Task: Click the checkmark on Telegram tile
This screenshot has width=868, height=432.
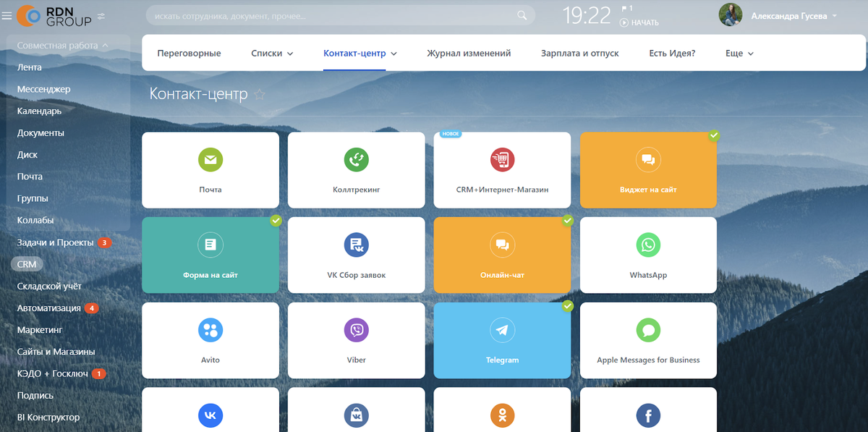Action: [567, 306]
